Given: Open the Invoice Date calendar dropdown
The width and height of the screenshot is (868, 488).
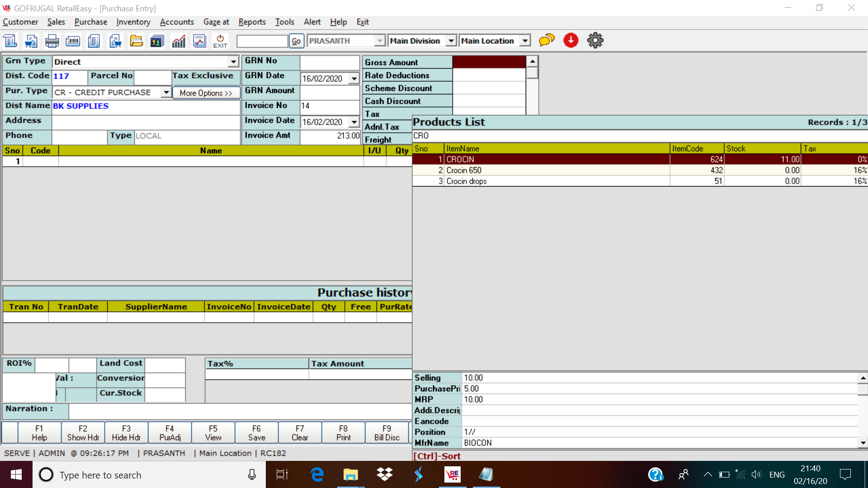Looking at the screenshot, I should (x=354, y=122).
